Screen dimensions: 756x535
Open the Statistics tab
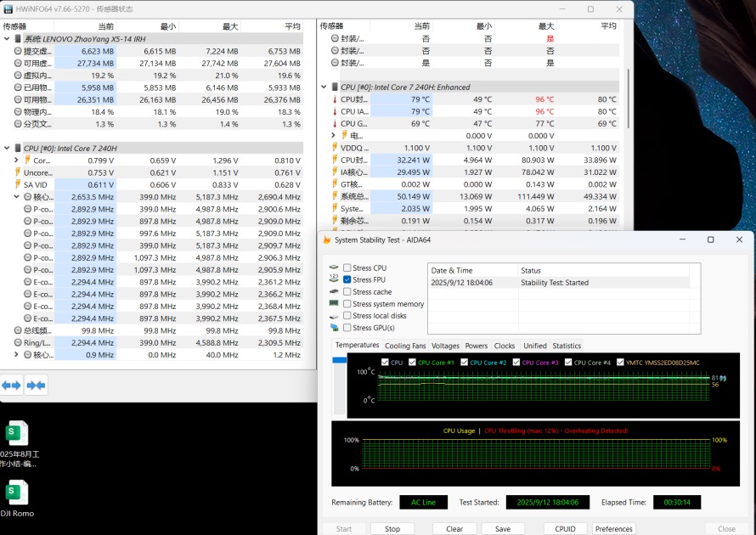coord(567,346)
